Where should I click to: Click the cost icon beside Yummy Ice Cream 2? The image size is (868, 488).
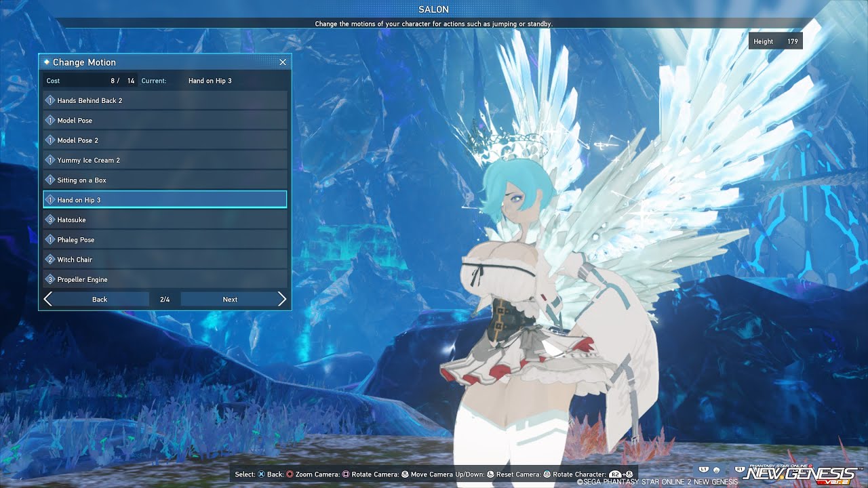(x=50, y=160)
